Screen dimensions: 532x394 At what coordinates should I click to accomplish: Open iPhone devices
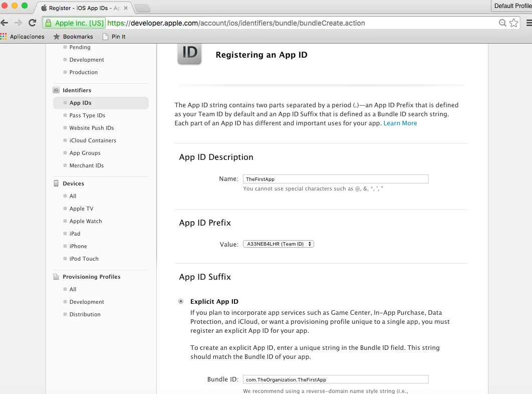[78, 246]
